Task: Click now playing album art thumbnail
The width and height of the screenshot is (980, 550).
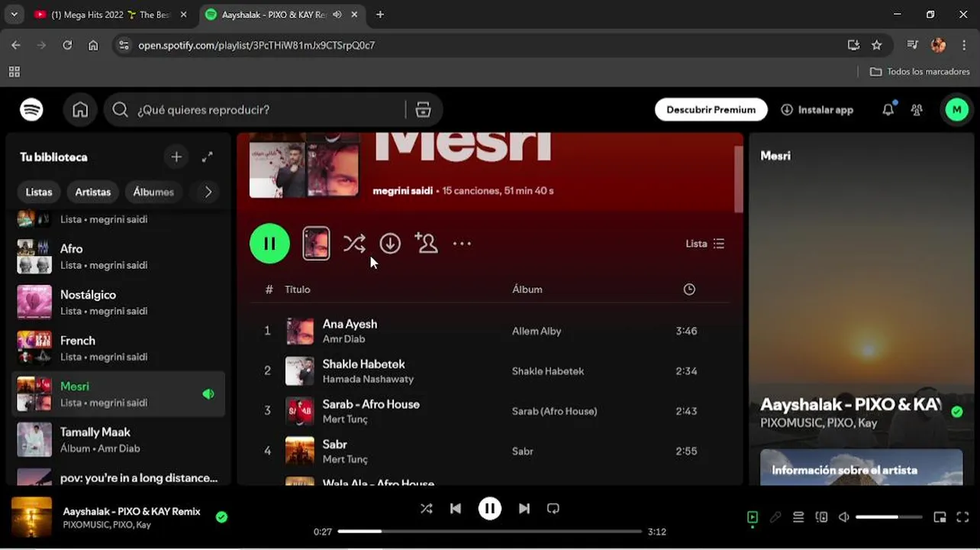Action: (x=31, y=517)
